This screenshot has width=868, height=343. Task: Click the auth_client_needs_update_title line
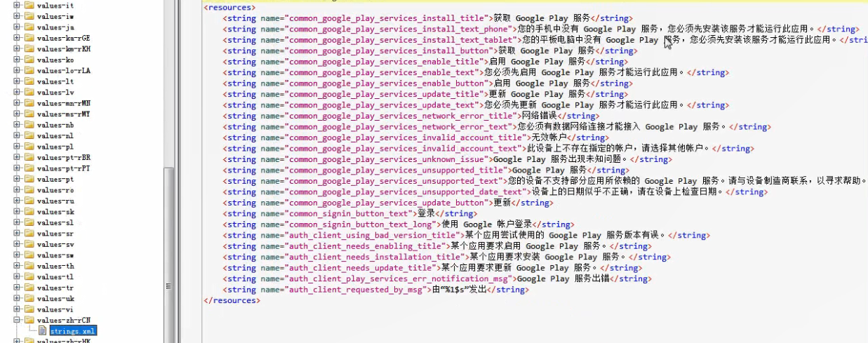pos(431,268)
